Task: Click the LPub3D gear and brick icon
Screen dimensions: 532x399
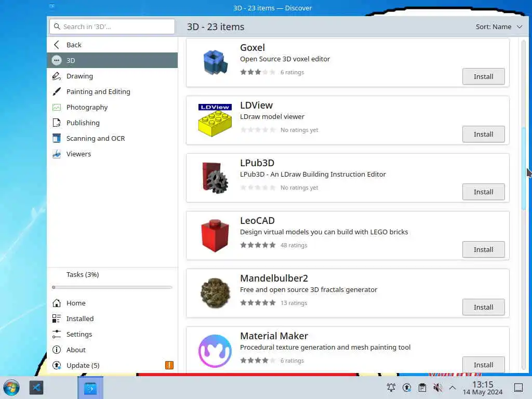Action: pyautogui.click(x=215, y=178)
